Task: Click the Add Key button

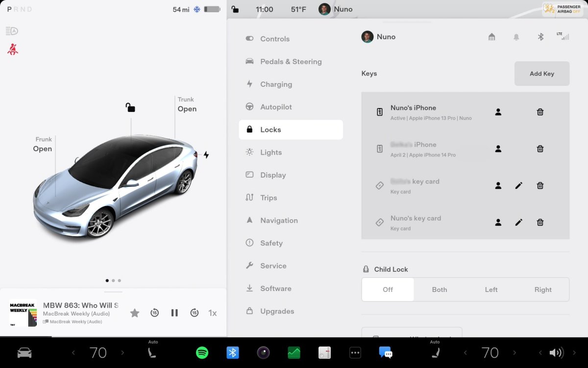Action: [542, 74]
